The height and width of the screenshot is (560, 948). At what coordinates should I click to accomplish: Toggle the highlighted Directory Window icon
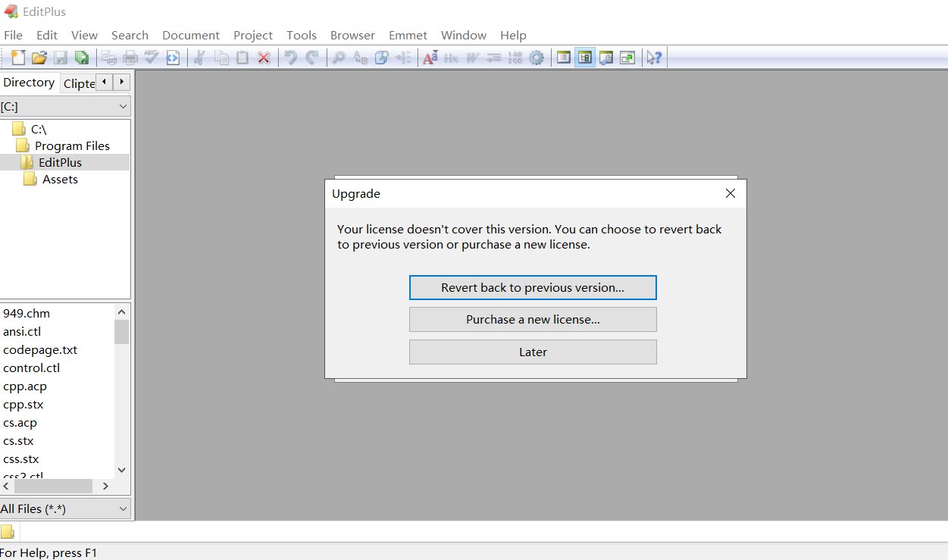(585, 58)
